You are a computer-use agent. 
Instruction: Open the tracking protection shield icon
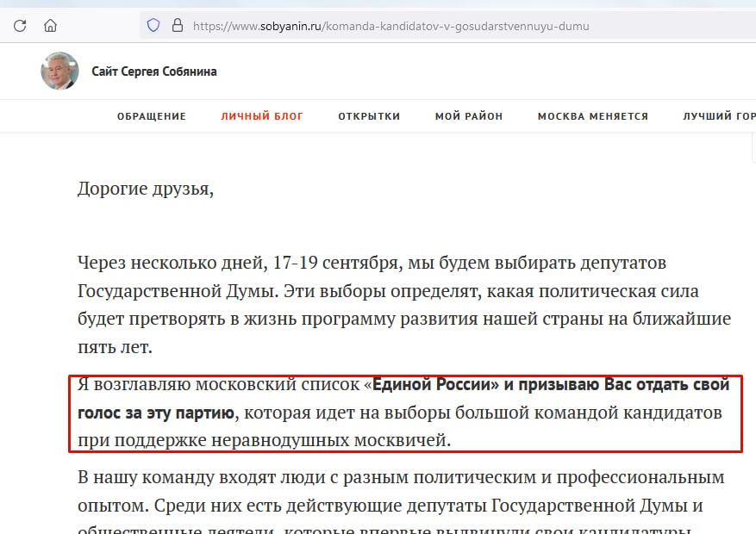(153, 25)
